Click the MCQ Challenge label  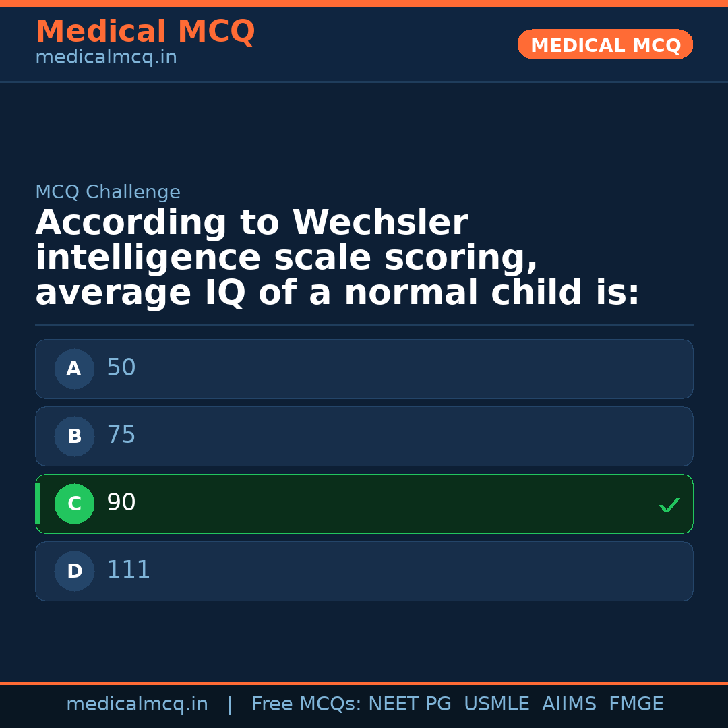[108, 192]
